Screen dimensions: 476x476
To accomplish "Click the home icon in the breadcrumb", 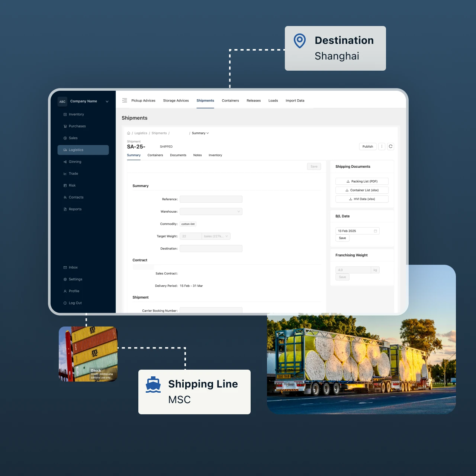I will tap(129, 133).
